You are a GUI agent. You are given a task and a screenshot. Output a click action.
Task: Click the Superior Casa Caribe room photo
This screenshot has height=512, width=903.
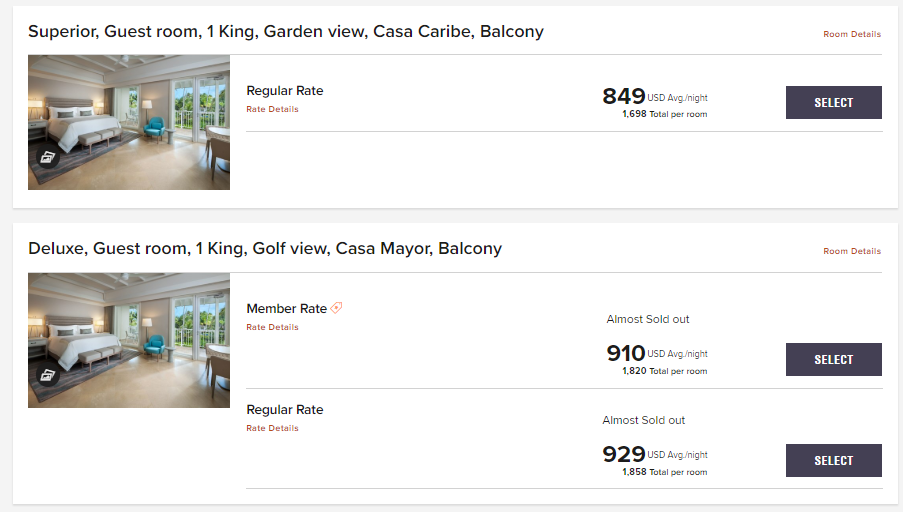click(129, 122)
